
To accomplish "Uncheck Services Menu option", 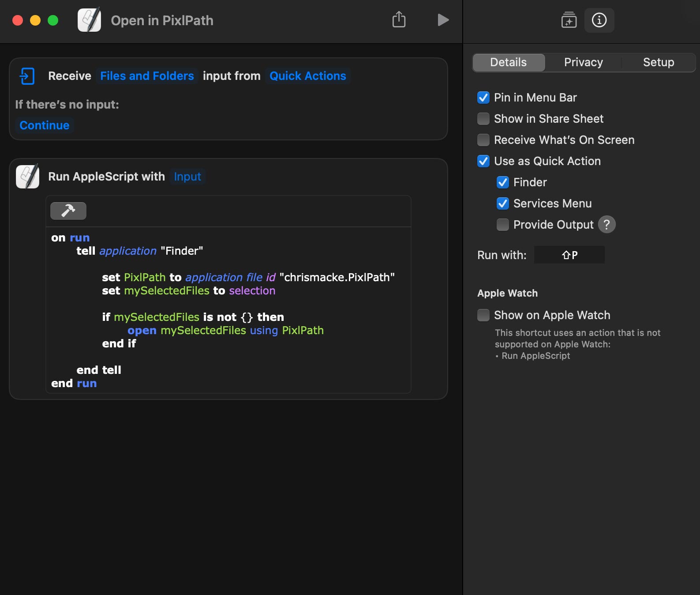I will [x=503, y=203].
